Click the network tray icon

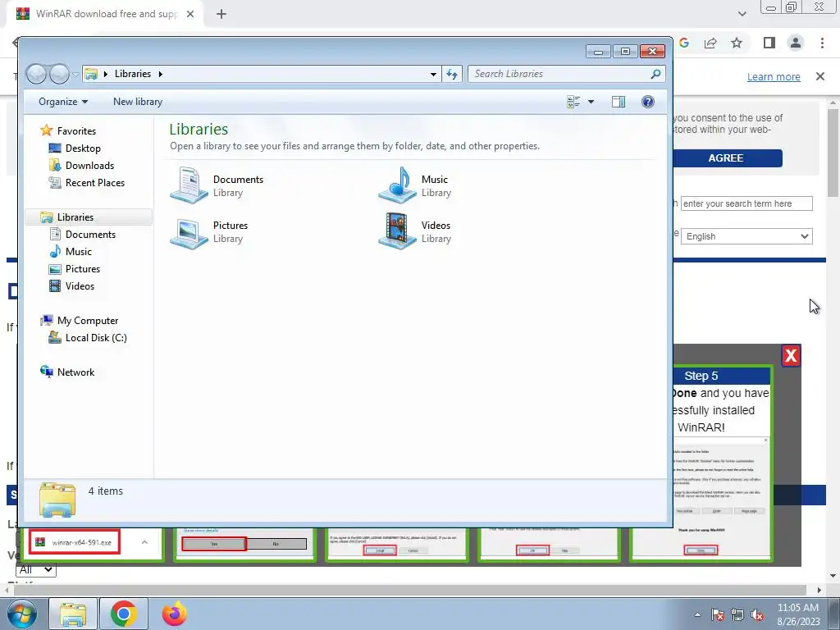[x=737, y=615]
